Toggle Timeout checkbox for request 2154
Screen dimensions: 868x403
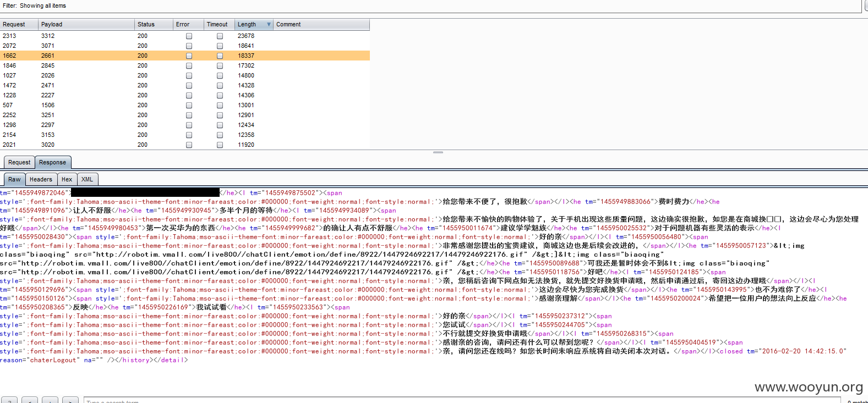coord(220,135)
